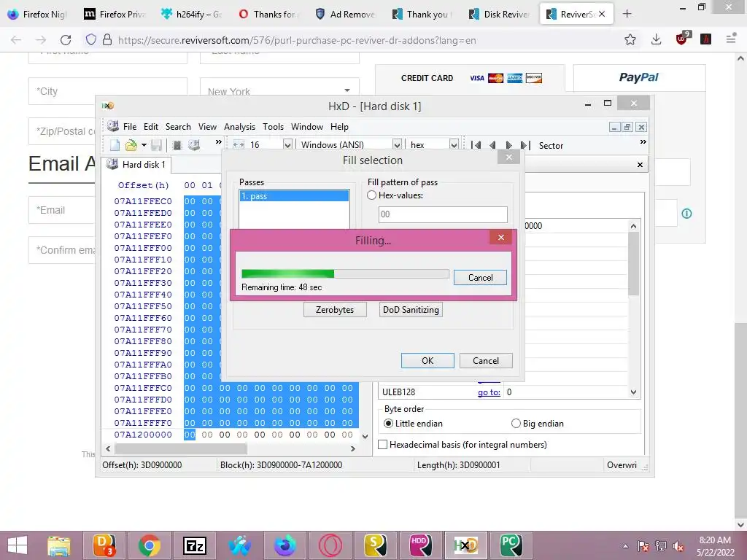747x560 pixels.
Task: Bookmark this page with the star icon
Action: tap(630, 39)
